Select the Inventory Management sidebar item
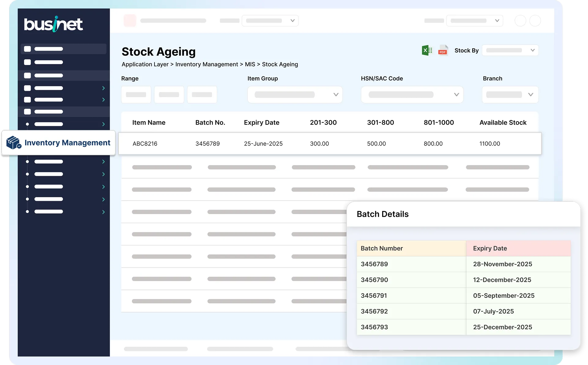 click(59, 143)
